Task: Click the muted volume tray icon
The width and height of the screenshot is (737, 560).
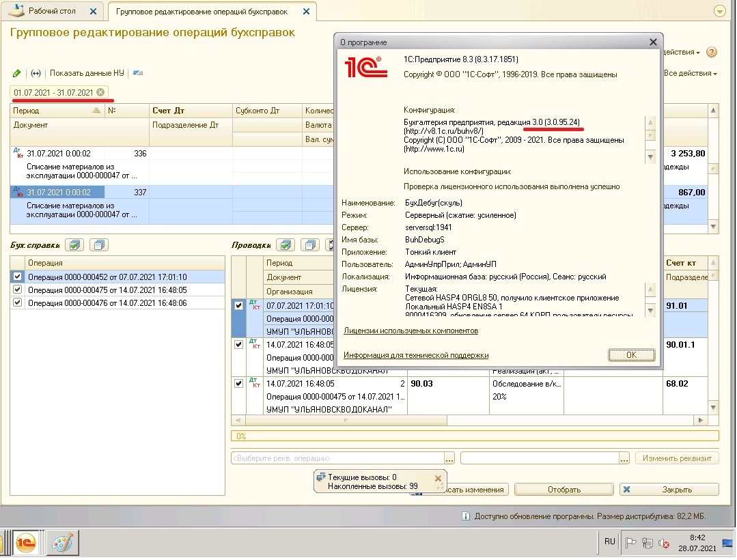Action: [x=664, y=543]
